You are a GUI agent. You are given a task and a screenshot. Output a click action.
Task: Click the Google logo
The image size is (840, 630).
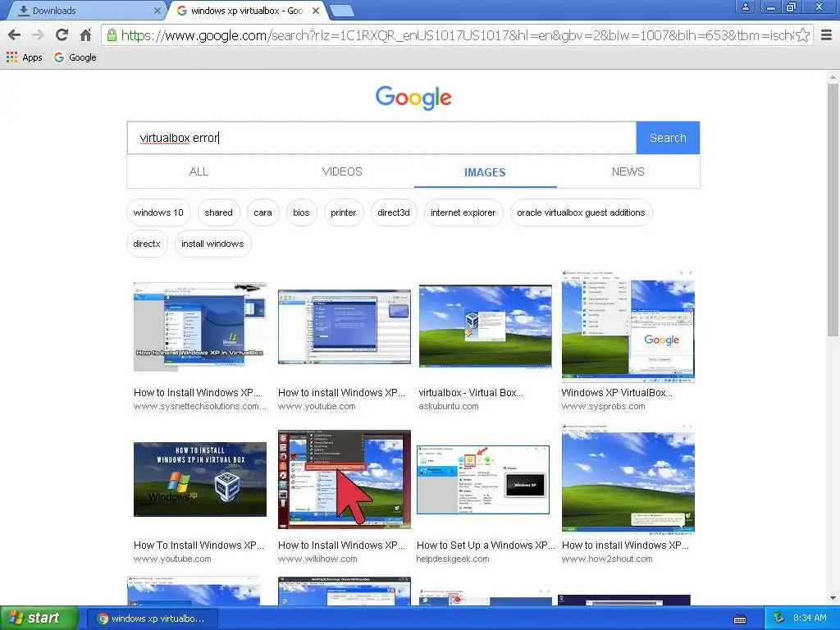pos(413,98)
